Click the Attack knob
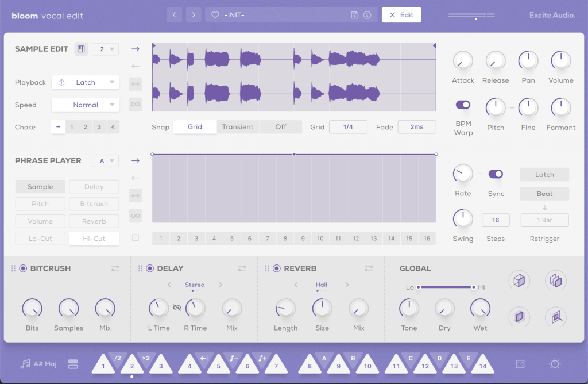The width and height of the screenshot is (588, 384). tap(462, 61)
